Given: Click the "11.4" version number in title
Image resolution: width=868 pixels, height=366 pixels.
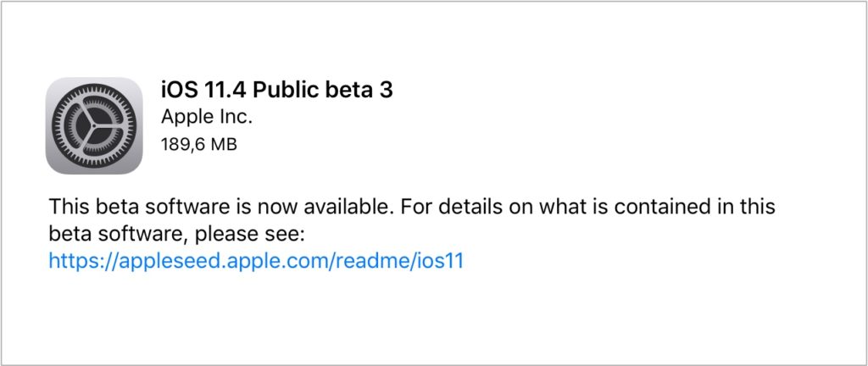Looking at the screenshot, I should coord(218,88).
